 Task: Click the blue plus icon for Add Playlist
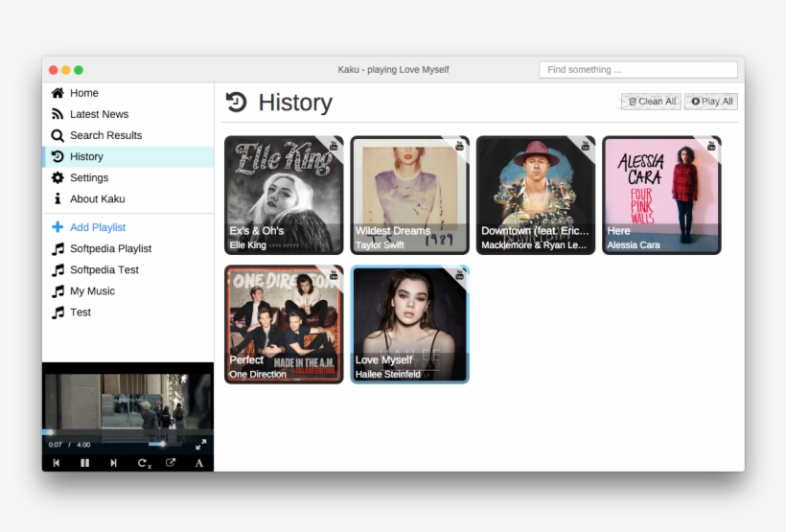58,227
